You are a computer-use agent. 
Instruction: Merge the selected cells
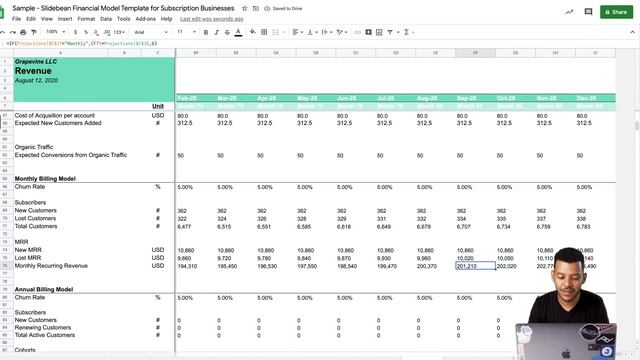point(276,32)
